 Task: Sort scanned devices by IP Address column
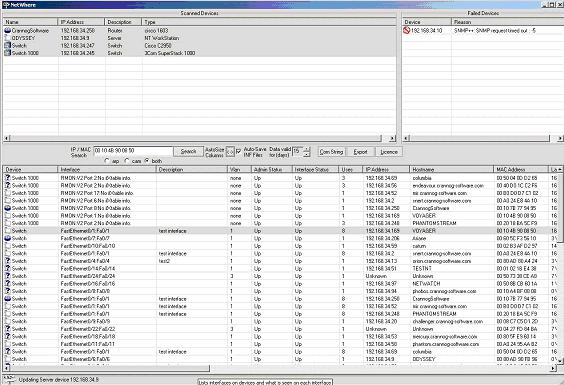coord(81,22)
